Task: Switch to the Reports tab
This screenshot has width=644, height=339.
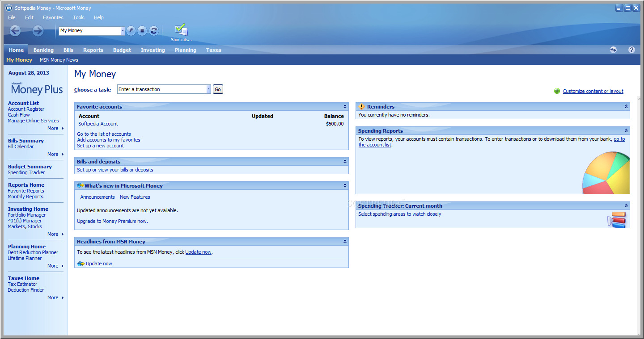Action: [93, 50]
